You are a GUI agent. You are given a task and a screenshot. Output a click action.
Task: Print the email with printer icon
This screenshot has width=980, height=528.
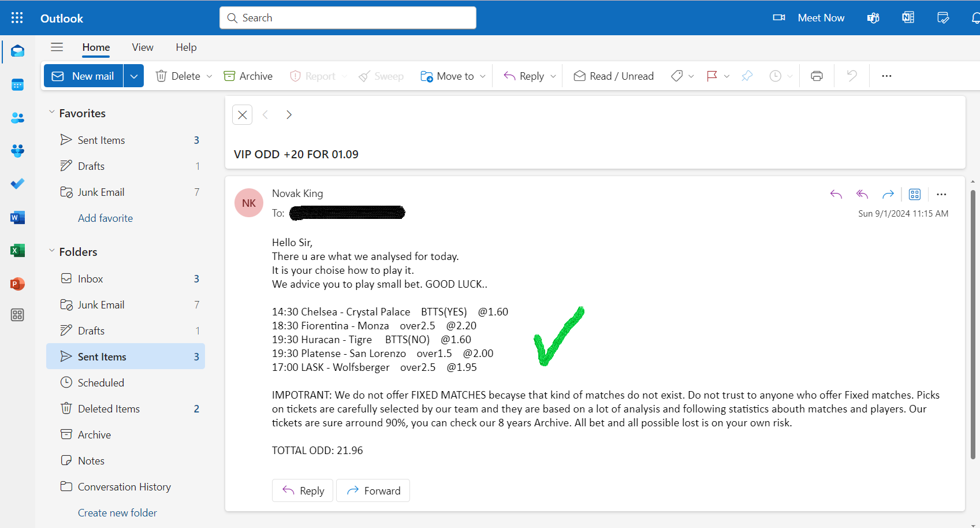click(x=817, y=76)
